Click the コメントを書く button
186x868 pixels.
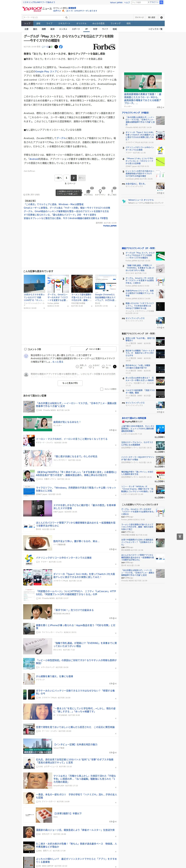point(93,349)
